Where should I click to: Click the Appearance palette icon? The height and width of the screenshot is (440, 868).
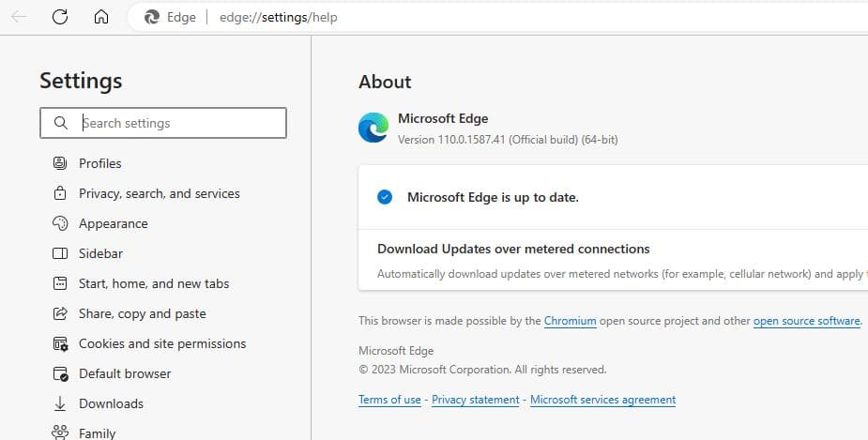coord(60,223)
